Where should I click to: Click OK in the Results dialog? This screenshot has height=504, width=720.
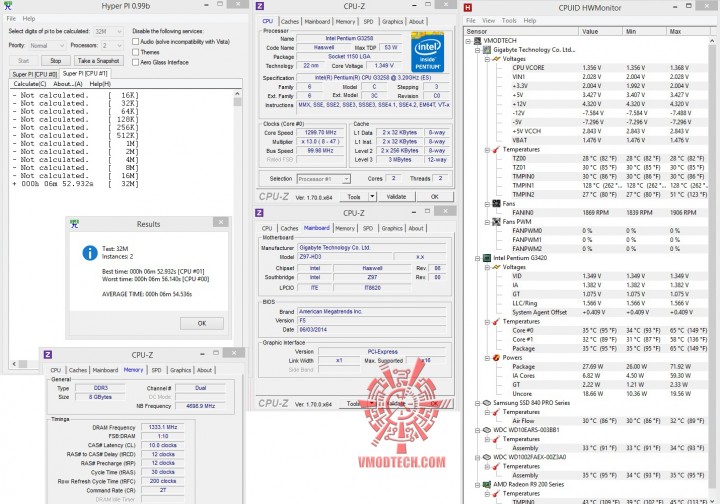coord(202,323)
